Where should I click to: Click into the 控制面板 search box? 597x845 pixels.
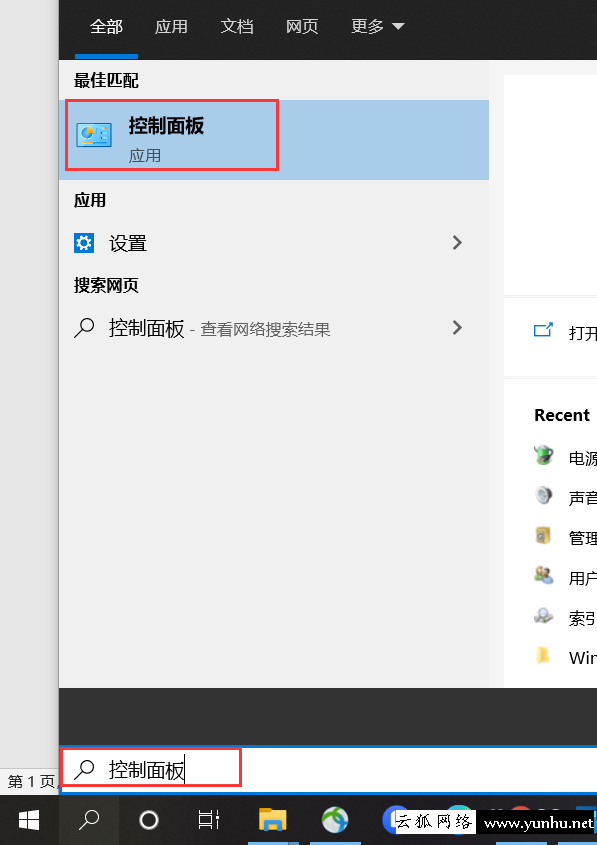pos(329,770)
